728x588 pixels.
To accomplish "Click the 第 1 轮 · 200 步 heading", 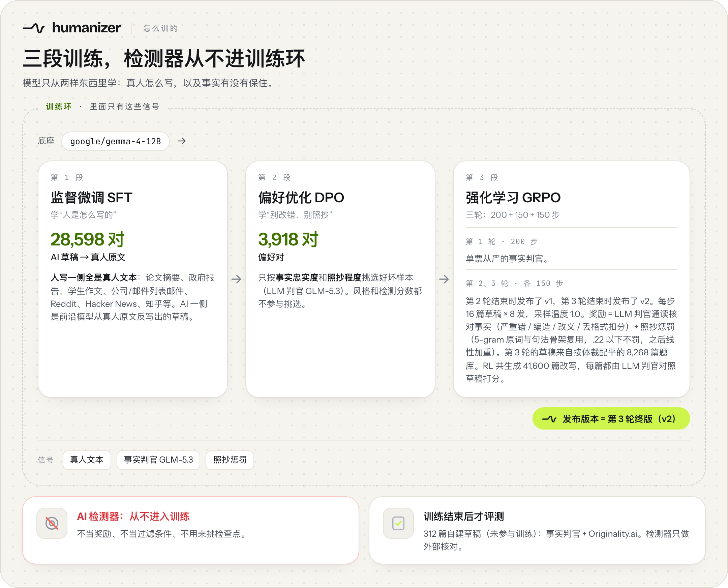I will coord(502,241).
